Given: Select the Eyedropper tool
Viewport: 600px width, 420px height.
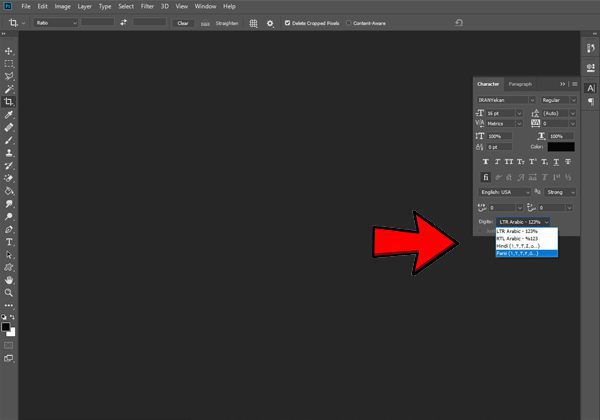Looking at the screenshot, I should (x=8, y=114).
